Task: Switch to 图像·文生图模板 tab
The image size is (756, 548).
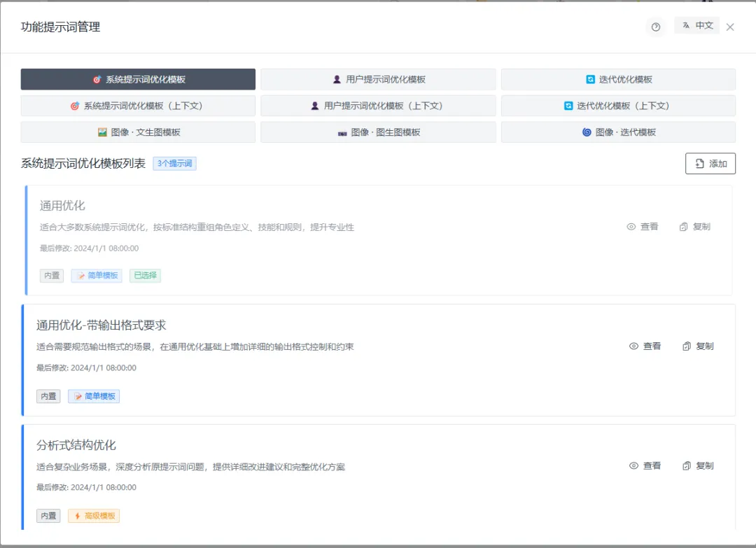Action: click(x=138, y=132)
